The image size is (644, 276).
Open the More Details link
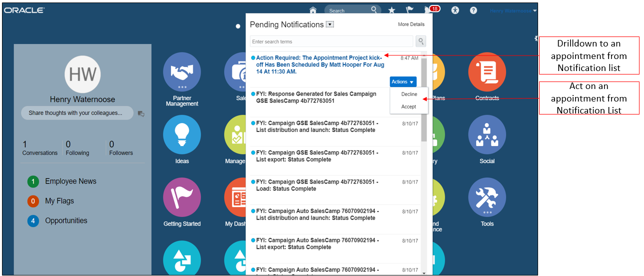(x=411, y=24)
